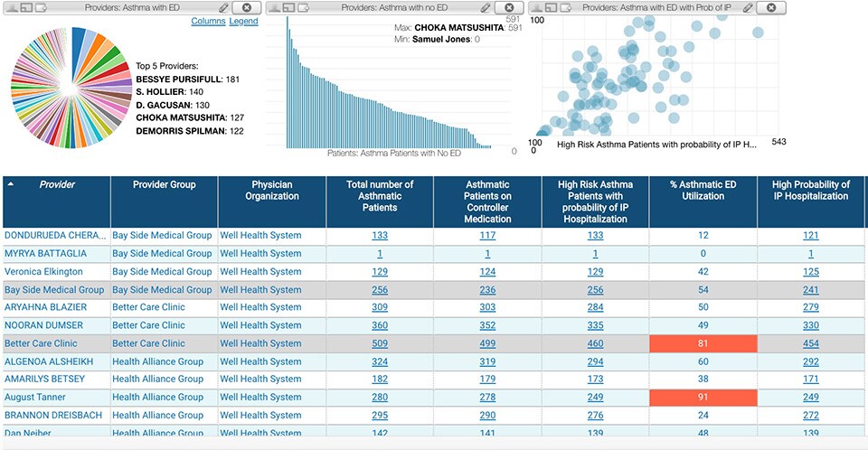The width and height of the screenshot is (868, 450).
Task: Click the tag icon on 'Asthma with no ED' panel
Action: pyautogui.click(x=305, y=7)
